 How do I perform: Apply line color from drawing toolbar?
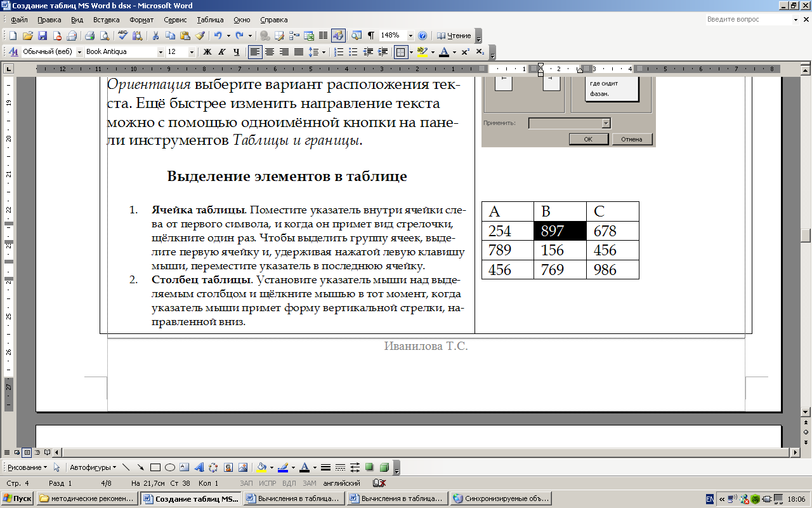click(284, 467)
